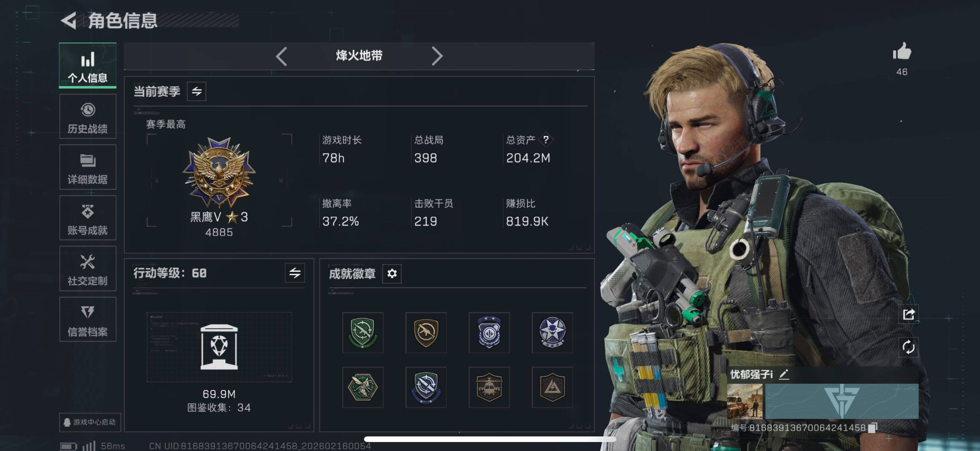Image resolution: width=980 pixels, height=451 pixels.
Task: Open the collection case showing 69.9M
Action: point(219,347)
